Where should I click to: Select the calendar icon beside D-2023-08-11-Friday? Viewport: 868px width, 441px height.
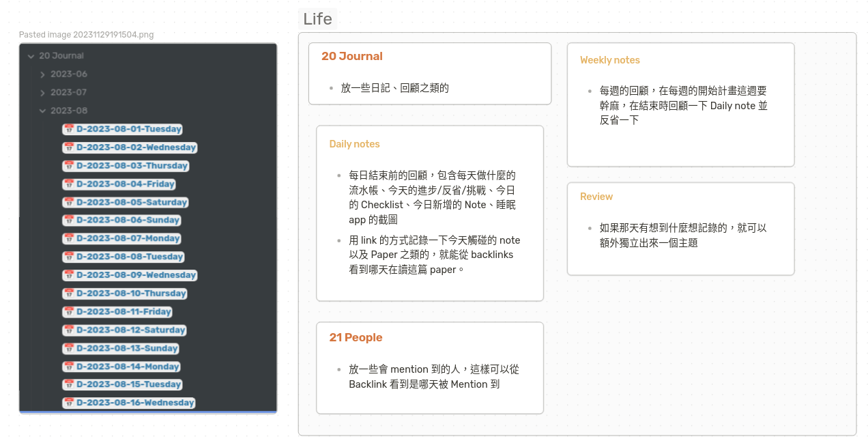click(69, 311)
